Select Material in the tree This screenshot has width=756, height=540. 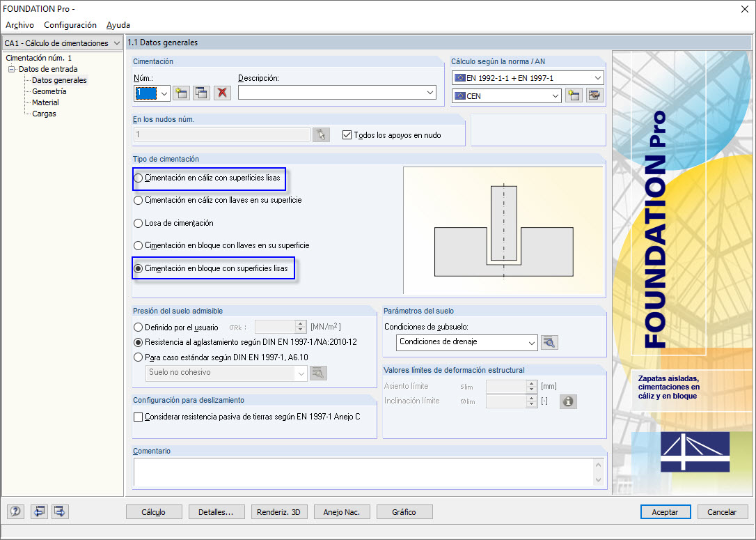coord(45,102)
